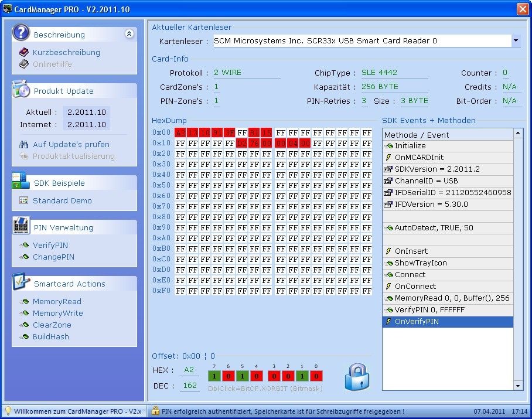Toggle bit 0 in the bitmask

(316, 376)
